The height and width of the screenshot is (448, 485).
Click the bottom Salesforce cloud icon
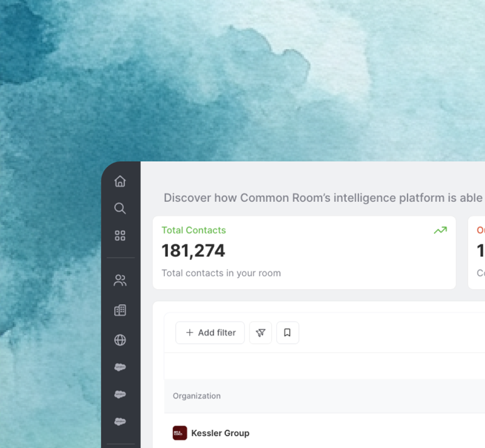coord(120,421)
